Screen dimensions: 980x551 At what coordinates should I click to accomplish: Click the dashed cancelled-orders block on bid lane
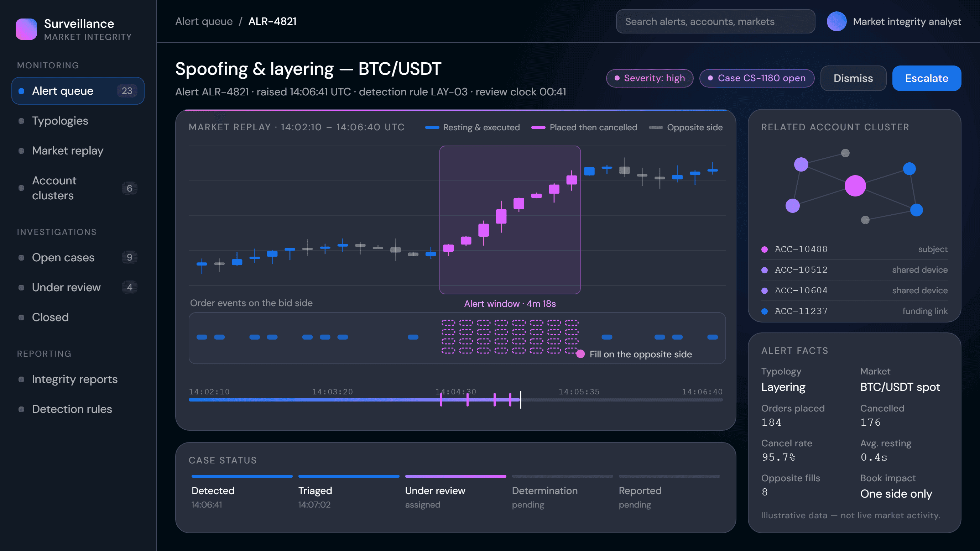[x=510, y=337]
